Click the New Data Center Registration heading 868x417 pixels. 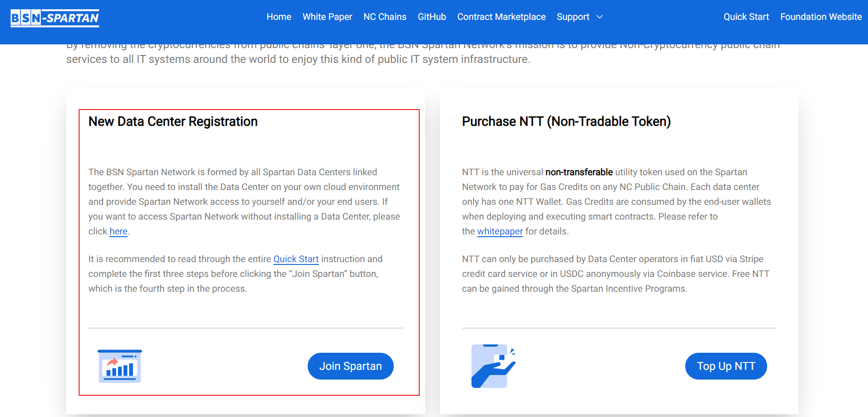[x=173, y=122]
